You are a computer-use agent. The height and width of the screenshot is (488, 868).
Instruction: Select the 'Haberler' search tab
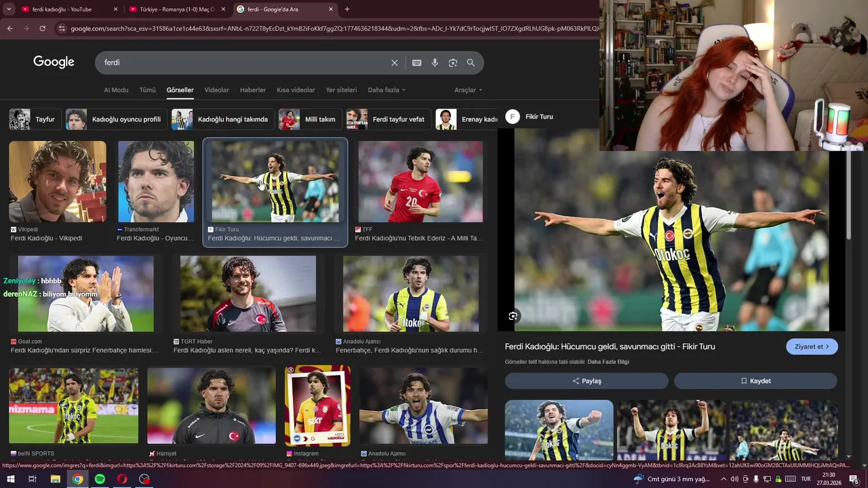pyautogui.click(x=253, y=90)
